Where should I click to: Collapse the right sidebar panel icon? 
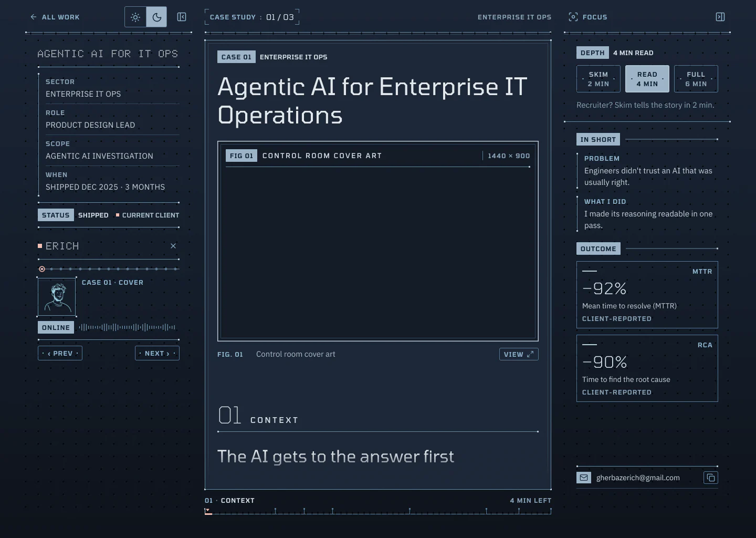pos(720,17)
